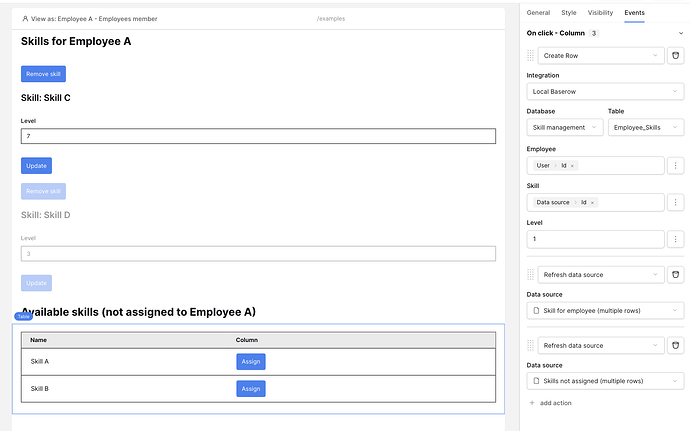This screenshot has width=690, height=431.
Task: Click the /examples page path
Action: coord(331,18)
